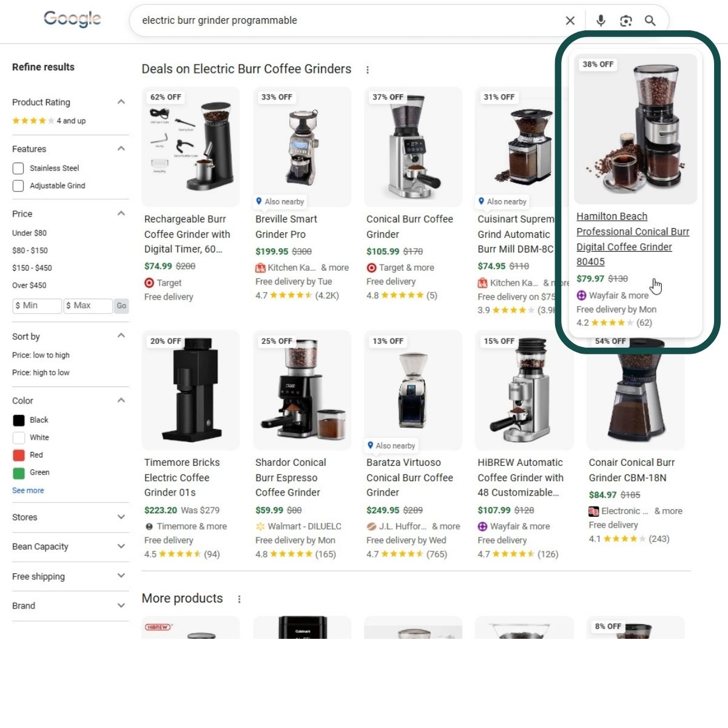Click the search query text box
The image size is (728, 728).
coord(346,21)
